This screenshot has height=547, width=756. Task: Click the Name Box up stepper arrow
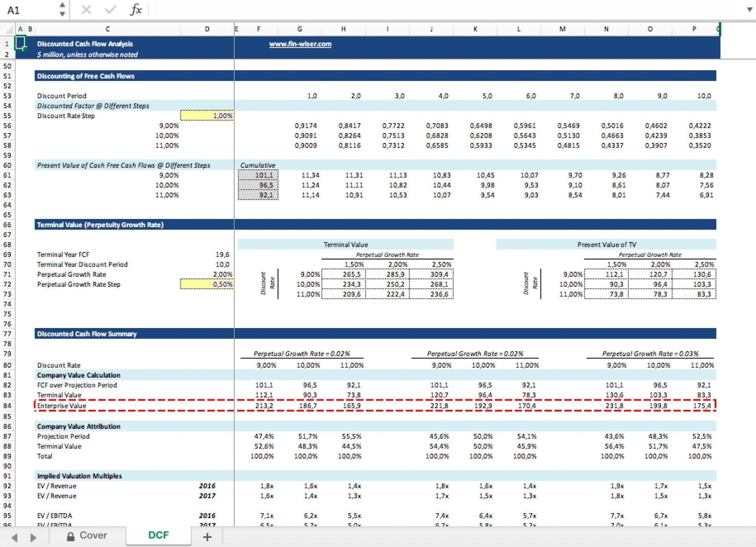click(62, 6)
